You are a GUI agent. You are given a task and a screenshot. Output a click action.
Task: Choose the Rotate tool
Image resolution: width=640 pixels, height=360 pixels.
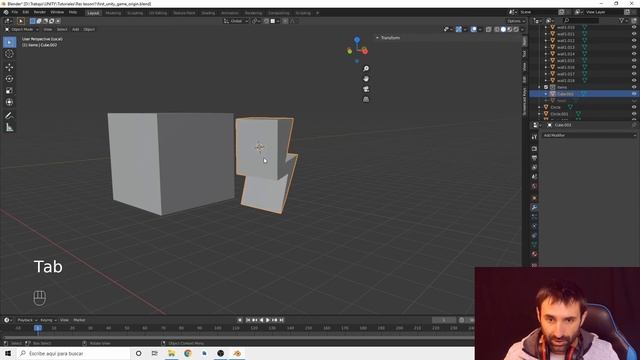pyautogui.click(x=9, y=79)
